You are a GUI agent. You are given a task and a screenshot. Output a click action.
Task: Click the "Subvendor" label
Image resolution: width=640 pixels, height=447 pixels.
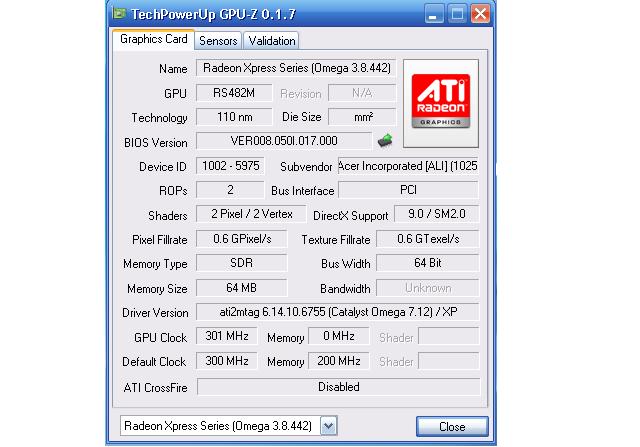[306, 167]
